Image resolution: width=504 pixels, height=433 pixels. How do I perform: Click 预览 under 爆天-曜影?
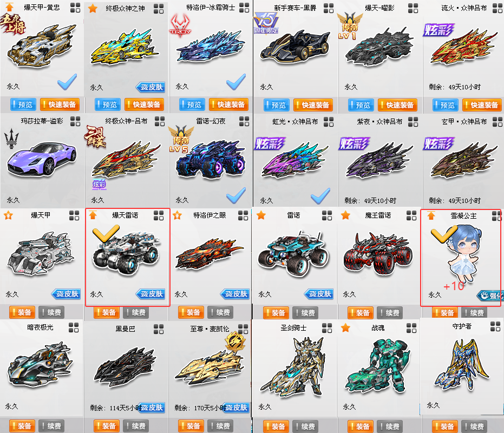[361, 105]
